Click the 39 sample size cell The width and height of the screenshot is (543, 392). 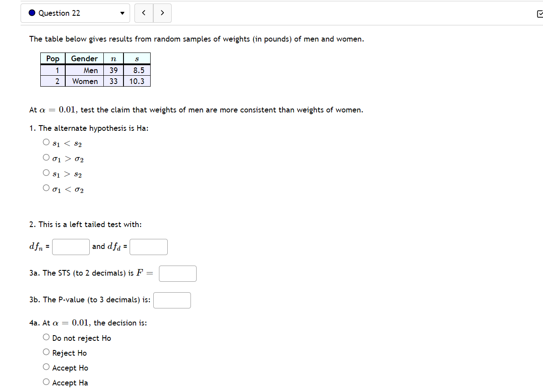[114, 70]
